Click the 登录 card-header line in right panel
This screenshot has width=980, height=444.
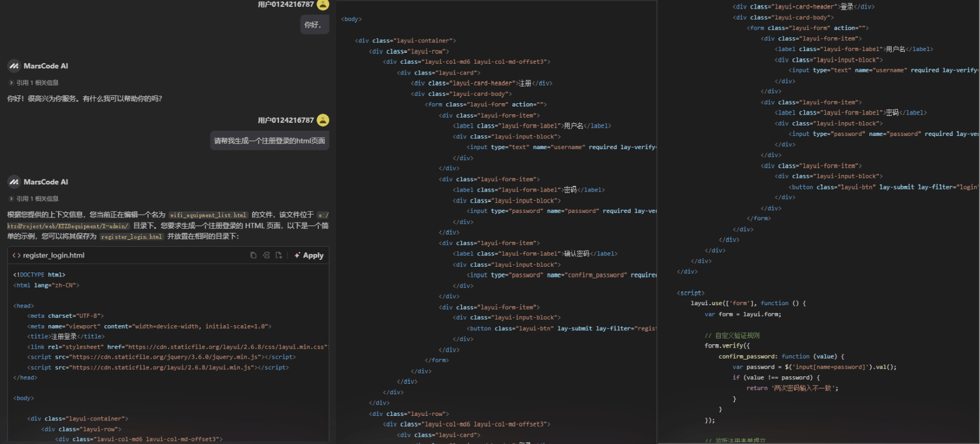coord(803,7)
